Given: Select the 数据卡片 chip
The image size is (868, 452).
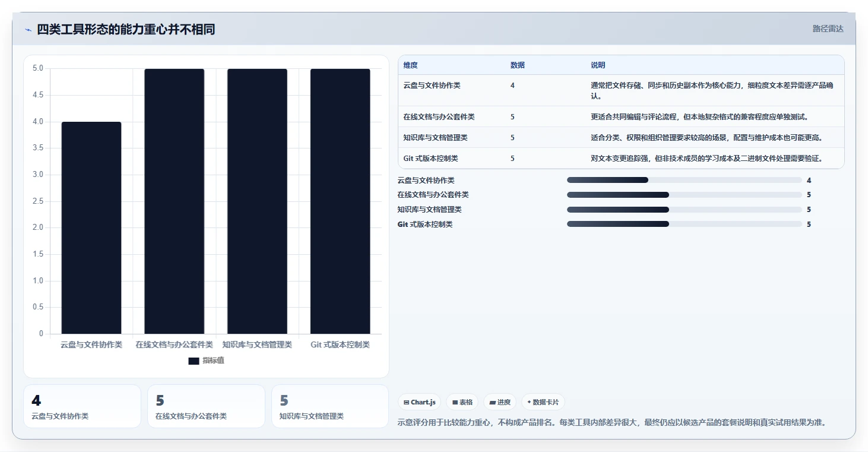Looking at the screenshot, I should 543,402.
